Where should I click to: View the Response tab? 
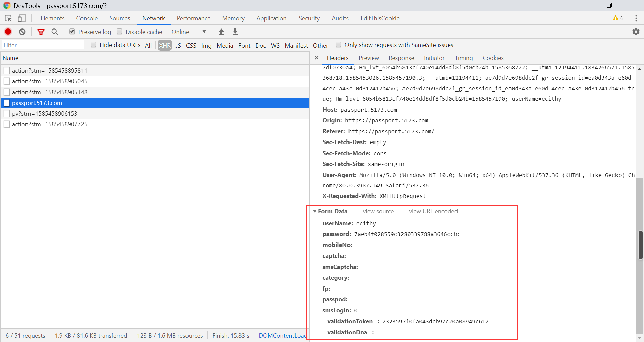point(401,58)
